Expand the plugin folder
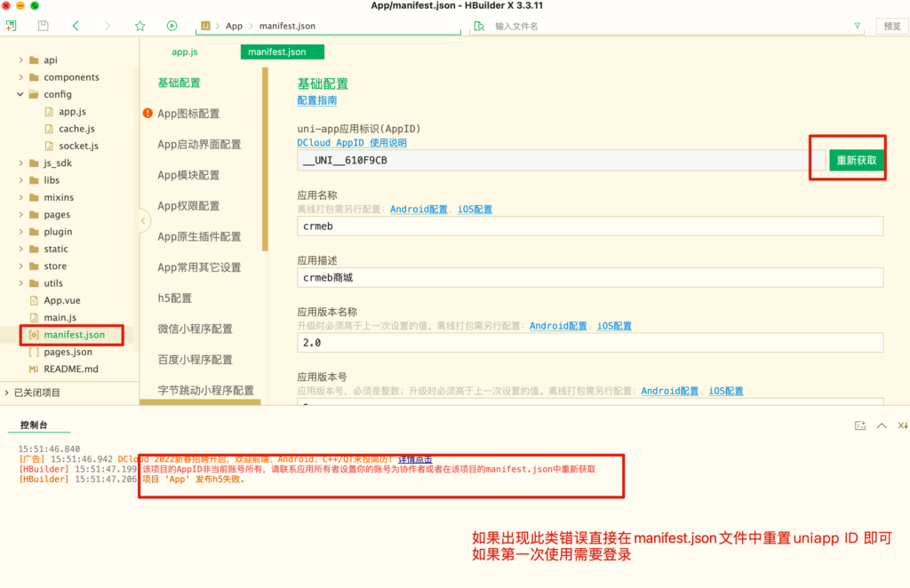Image resolution: width=910 pixels, height=588 pixels. [x=21, y=231]
